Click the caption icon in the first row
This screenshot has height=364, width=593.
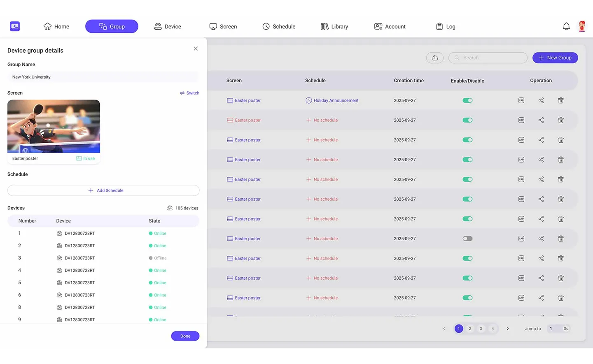(x=521, y=100)
